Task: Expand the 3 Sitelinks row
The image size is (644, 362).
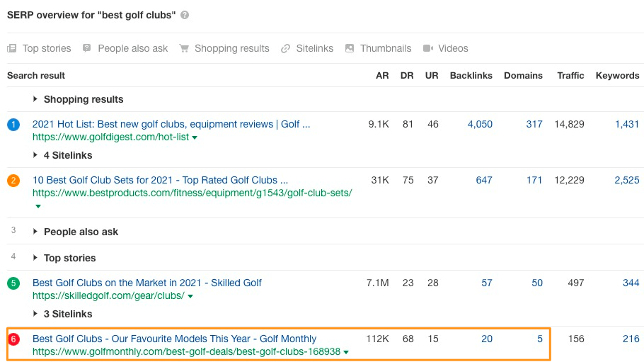Action: pyautogui.click(x=35, y=314)
